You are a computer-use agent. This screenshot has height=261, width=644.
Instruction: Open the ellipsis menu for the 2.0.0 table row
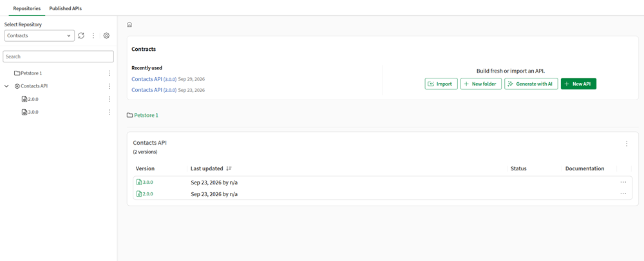tap(623, 194)
